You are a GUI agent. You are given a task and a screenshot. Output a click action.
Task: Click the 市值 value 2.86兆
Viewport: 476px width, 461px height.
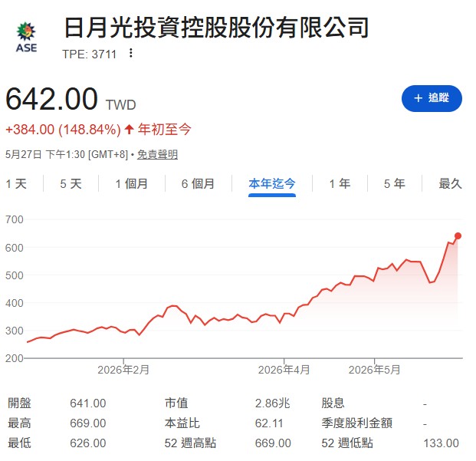(x=272, y=403)
